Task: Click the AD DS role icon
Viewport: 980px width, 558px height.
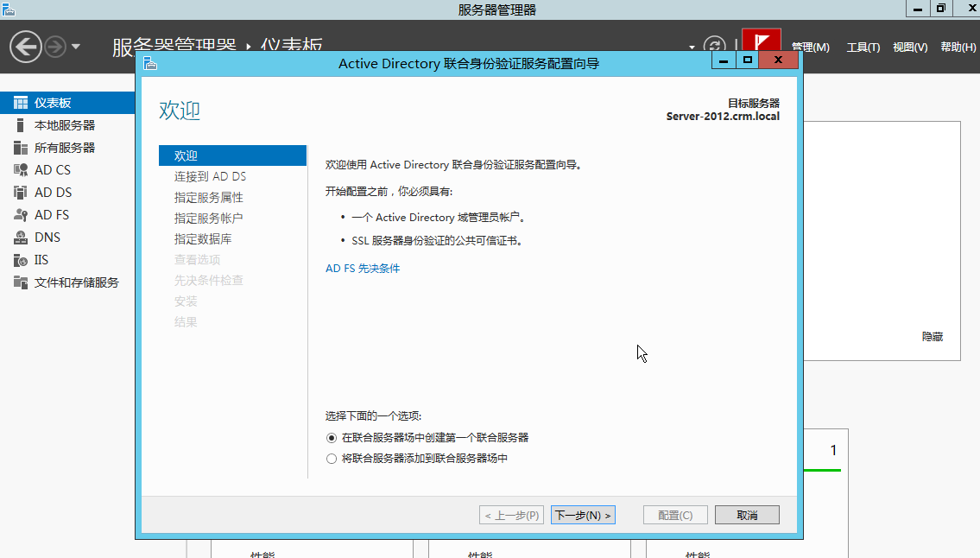Action: [x=21, y=193]
